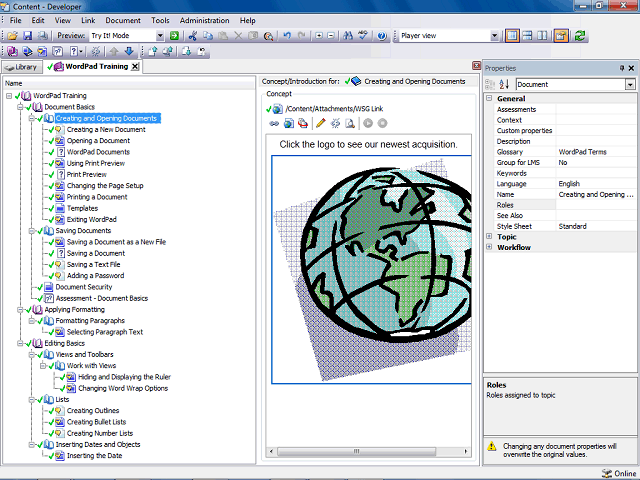
Task: Select the Templates tree item
Action: 82,209
